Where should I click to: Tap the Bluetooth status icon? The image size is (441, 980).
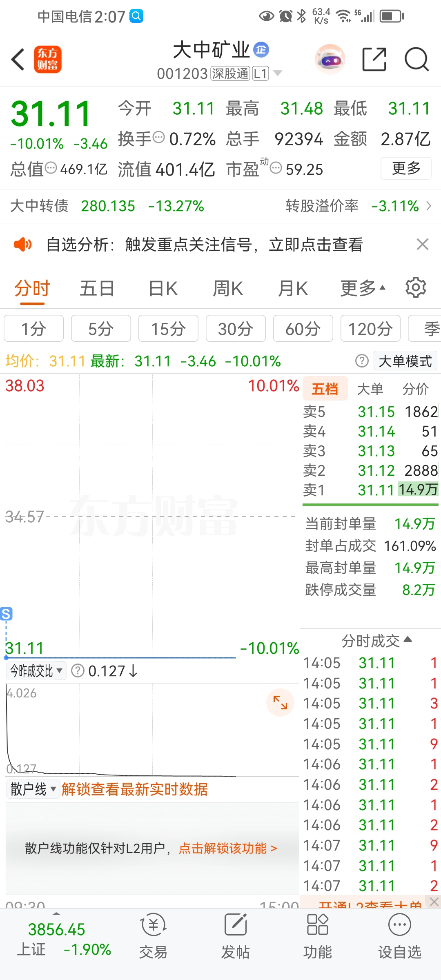(302, 16)
